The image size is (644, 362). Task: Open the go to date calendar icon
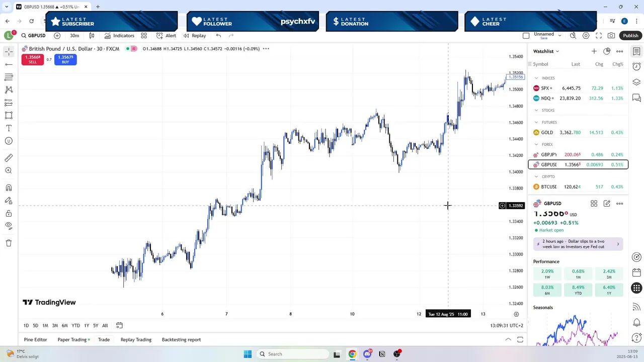coord(119,325)
